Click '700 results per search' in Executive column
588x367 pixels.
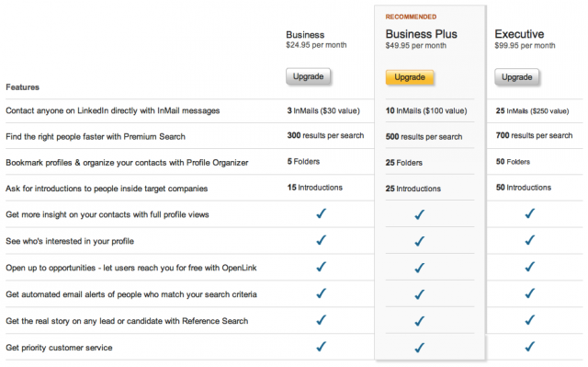(x=534, y=135)
